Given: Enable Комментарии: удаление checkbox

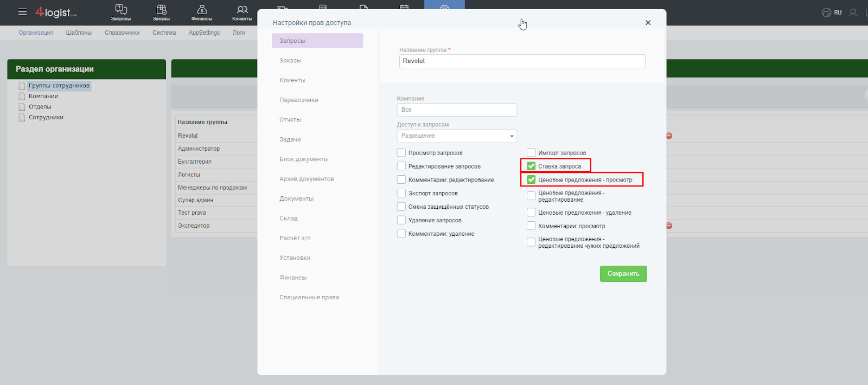Looking at the screenshot, I should point(401,234).
